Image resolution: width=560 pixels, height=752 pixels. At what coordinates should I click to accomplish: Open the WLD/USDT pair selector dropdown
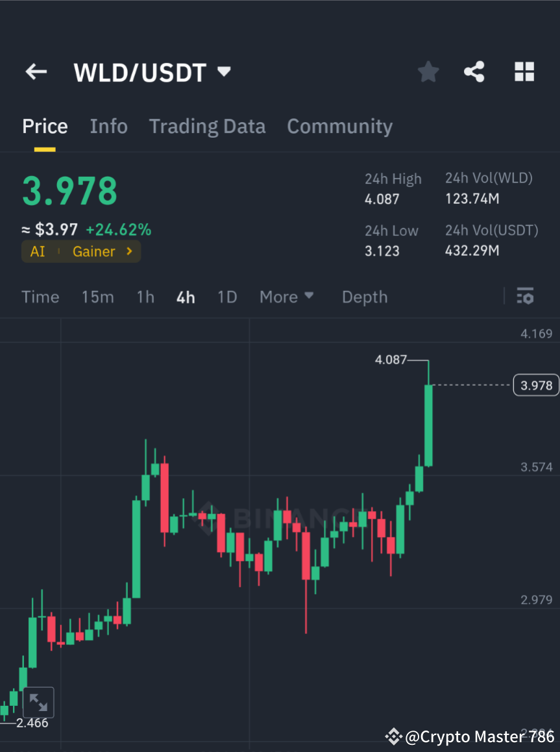tap(152, 72)
